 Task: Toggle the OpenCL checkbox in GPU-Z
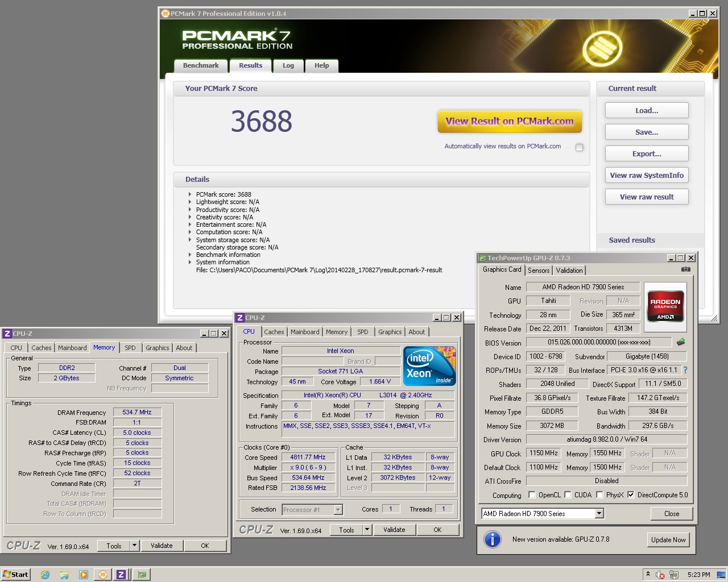click(532, 494)
